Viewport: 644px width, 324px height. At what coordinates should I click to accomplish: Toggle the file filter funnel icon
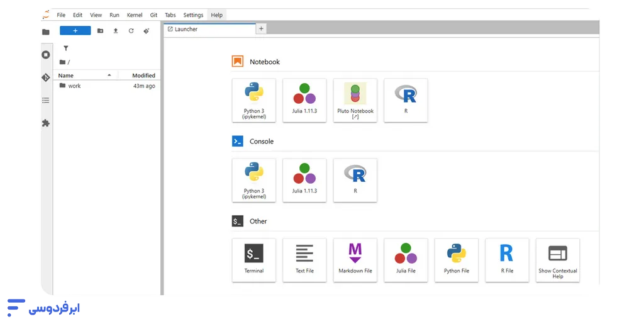tap(66, 48)
